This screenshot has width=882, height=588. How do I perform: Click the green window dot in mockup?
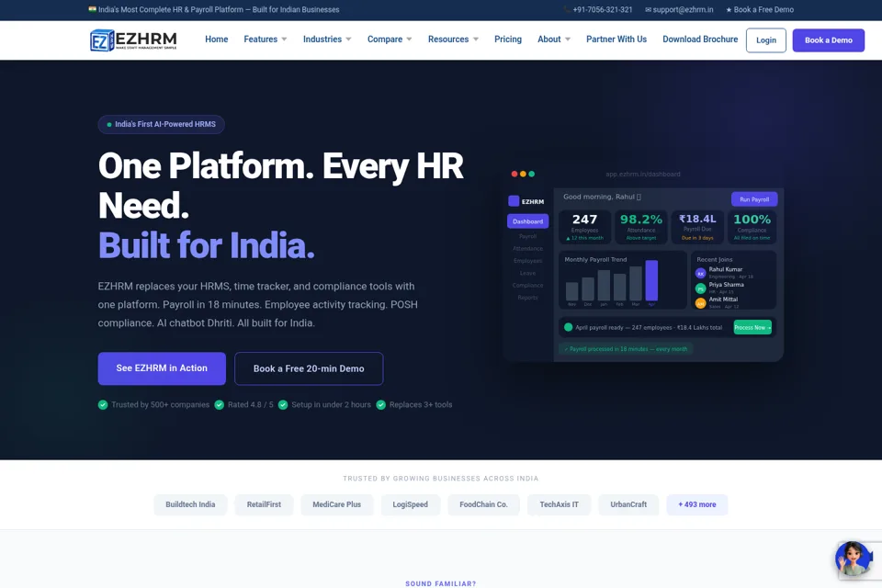pos(532,174)
